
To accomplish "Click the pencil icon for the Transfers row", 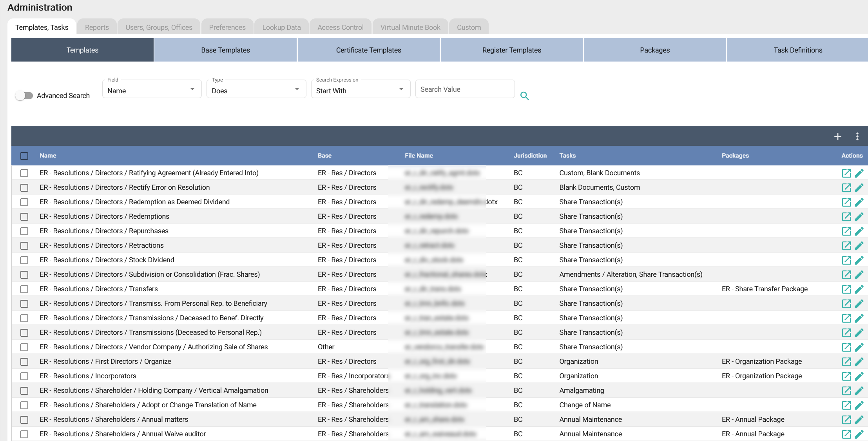I will [859, 289].
